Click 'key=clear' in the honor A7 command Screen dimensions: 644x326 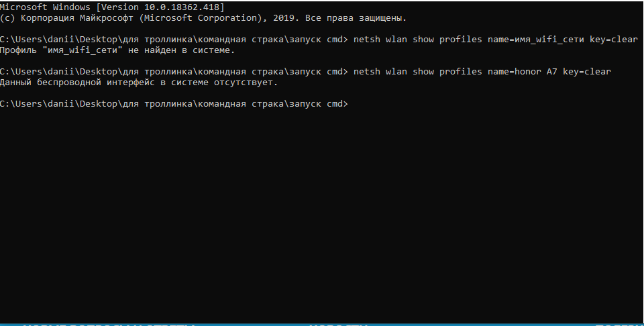tap(587, 72)
